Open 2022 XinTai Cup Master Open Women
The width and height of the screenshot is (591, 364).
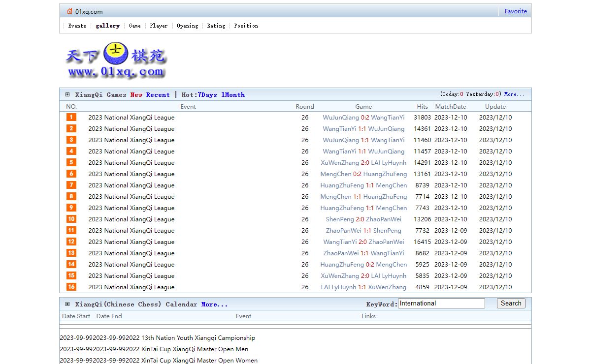click(x=193, y=361)
